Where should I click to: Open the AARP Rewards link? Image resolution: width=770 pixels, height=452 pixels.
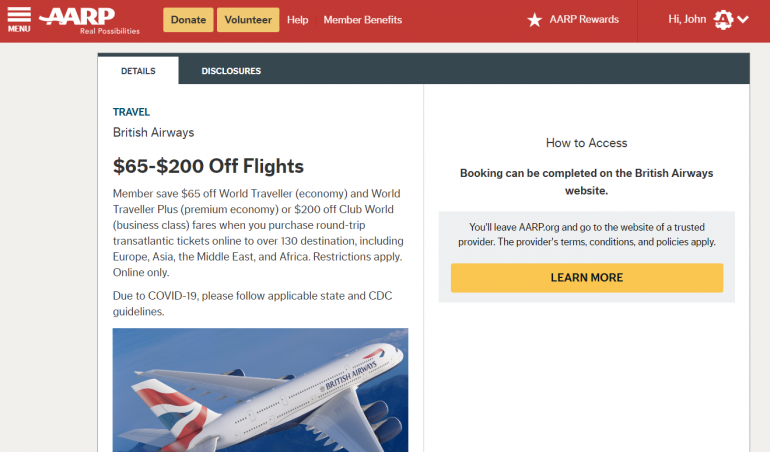click(x=585, y=20)
